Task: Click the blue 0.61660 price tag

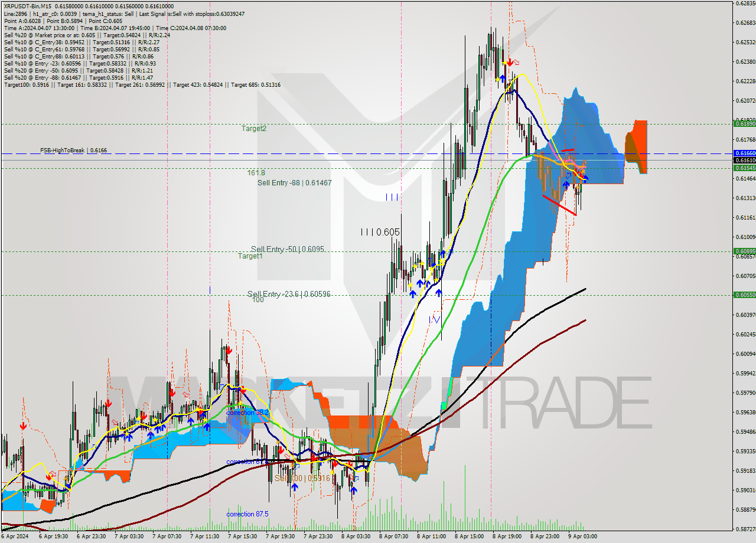Action: (x=744, y=153)
